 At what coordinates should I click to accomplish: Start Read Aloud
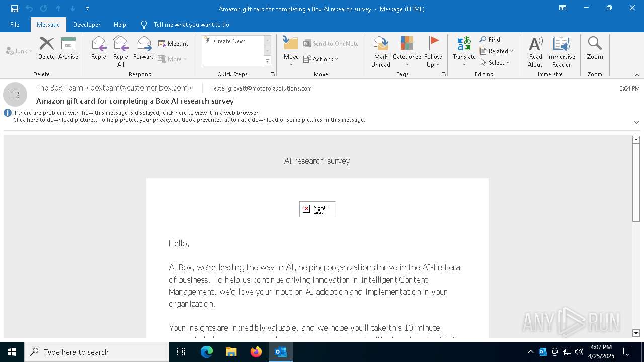click(536, 52)
